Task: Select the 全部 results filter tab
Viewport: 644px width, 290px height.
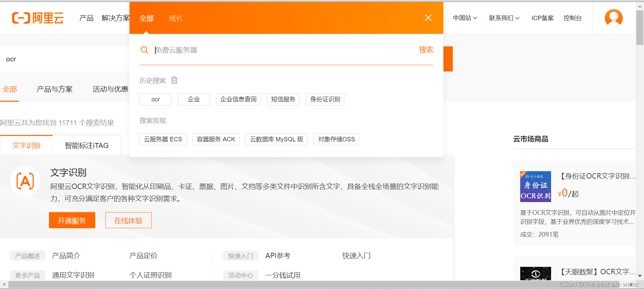Action: [10, 89]
